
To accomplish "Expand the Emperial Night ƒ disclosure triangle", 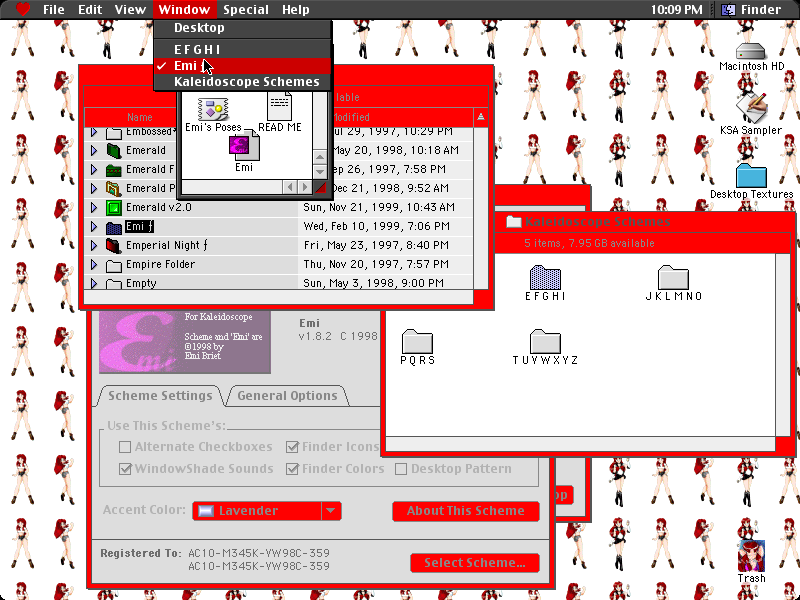I will coord(94,245).
